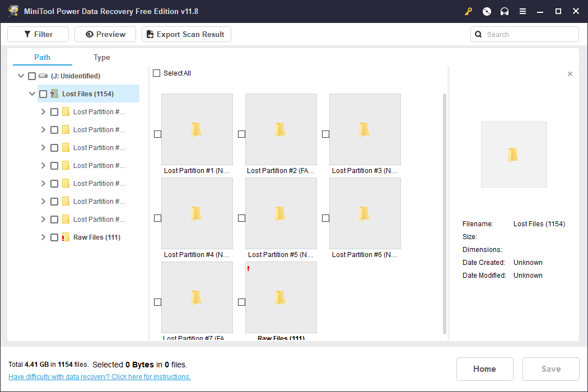Click the Preview button
The image size is (588, 392).
coord(105,34)
